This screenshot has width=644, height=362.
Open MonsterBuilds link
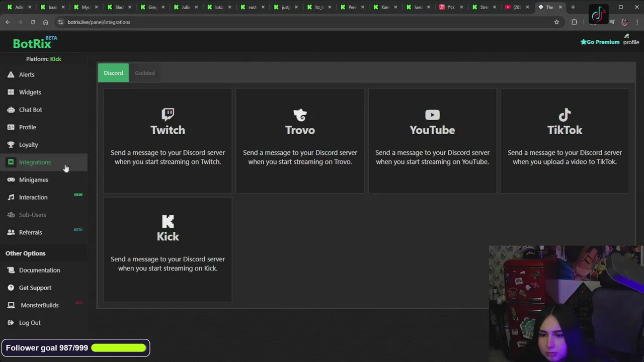point(40,305)
